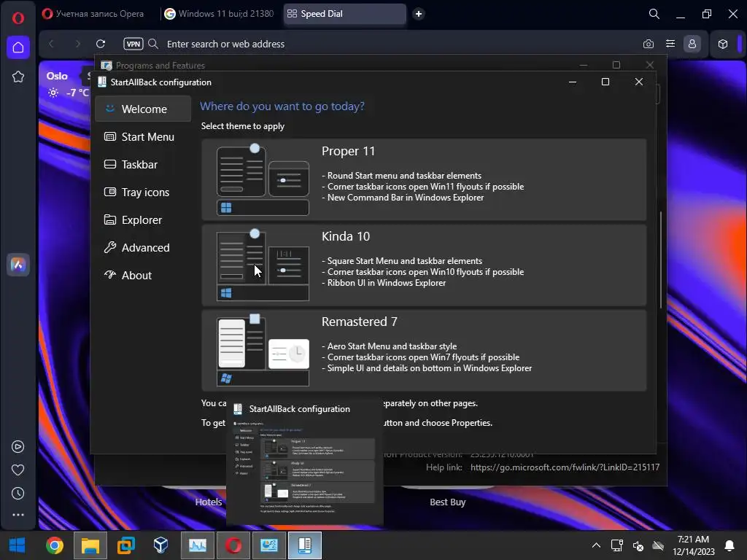Switch to Opera from the taskbar

point(233,545)
